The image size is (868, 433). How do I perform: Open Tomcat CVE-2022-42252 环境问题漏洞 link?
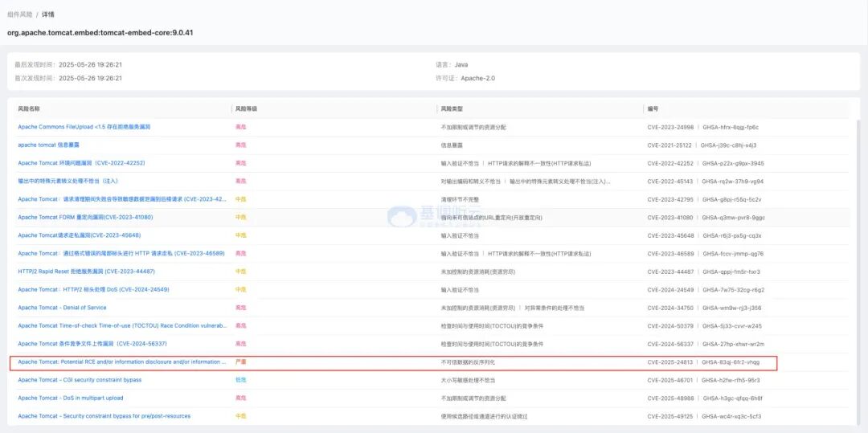[x=81, y=163]
